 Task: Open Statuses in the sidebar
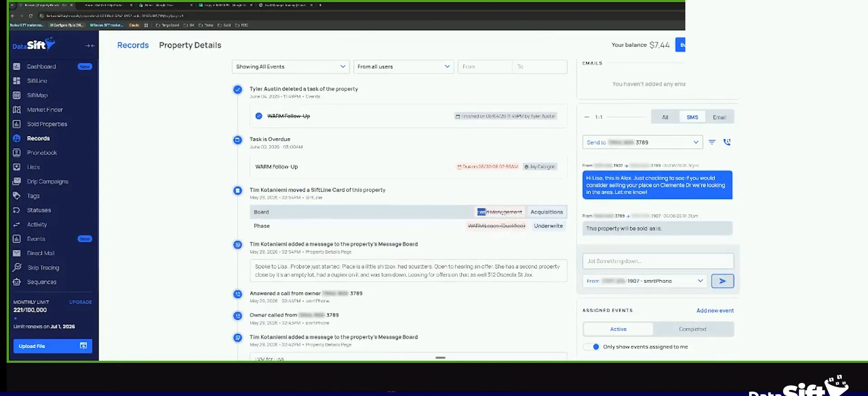pos(39,210)
